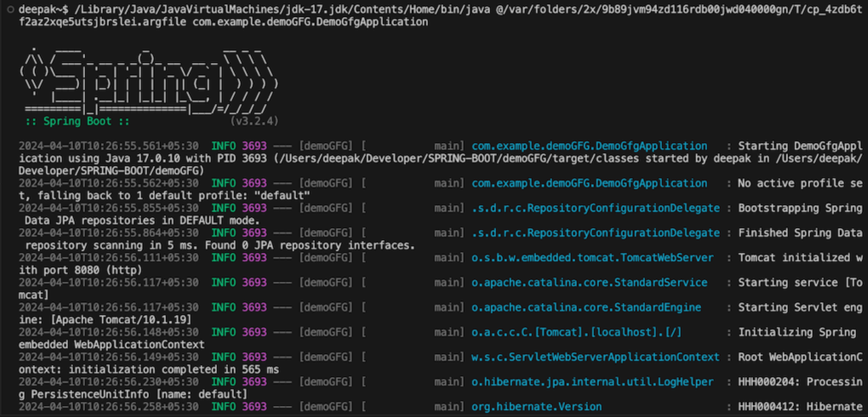This screenshot has height=417, width=868.
Task: Click timestamp "2024-04-10T10:26:56.149+05:30"
Action: 109,357
